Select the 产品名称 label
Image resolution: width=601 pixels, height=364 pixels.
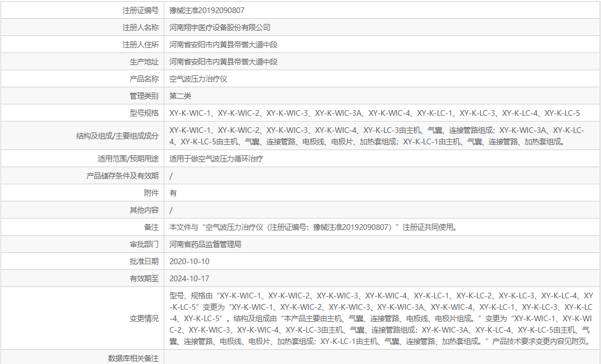tap(144, 79)
